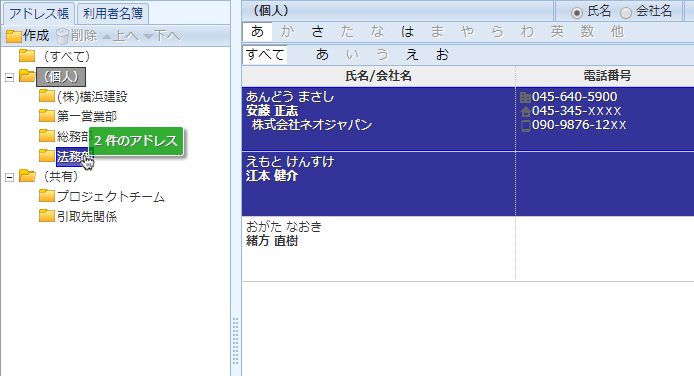Image resolution: width=694 pixels, height=376 pixels.
Task: Select the 法務部 folder
Action: point(74,157)
